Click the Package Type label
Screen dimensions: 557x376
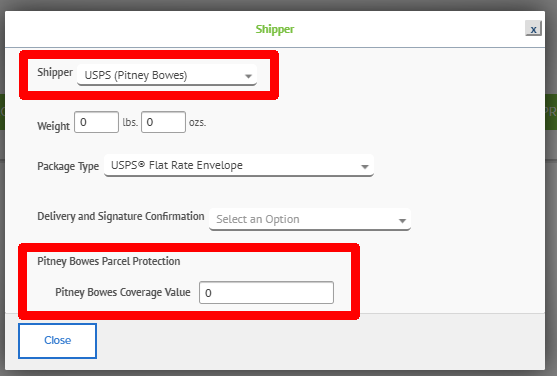(x=68, y=166)
